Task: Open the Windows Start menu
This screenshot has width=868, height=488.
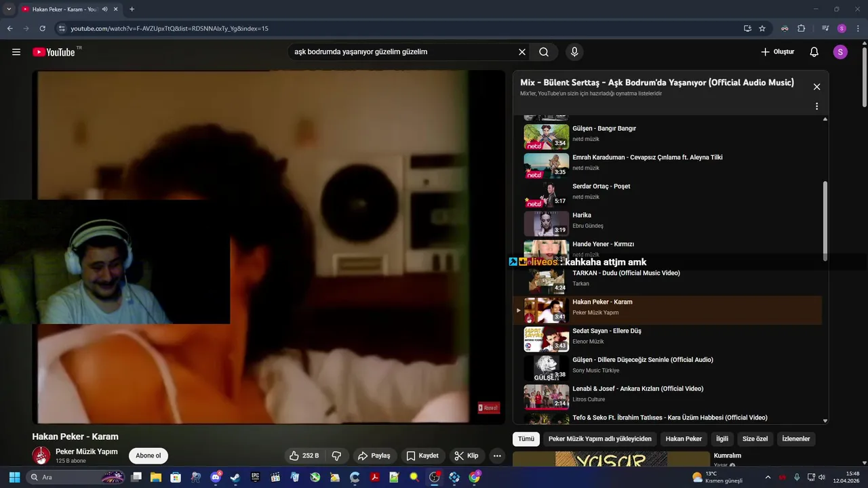Action: [14, 477]
